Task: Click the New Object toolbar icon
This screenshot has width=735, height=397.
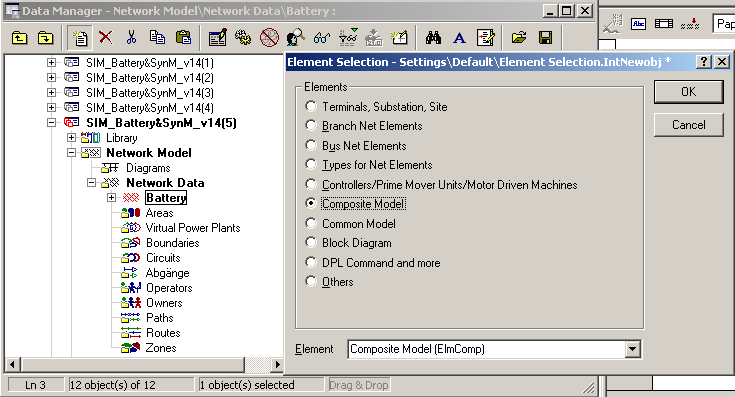Action: tap(80, 37)
